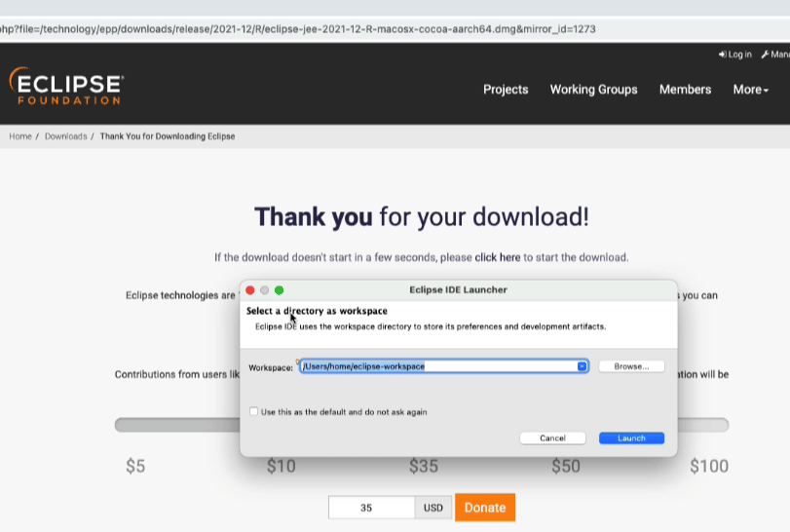
Task: Expand the Workspace path dropdown arrow
Action: point(582,366)
